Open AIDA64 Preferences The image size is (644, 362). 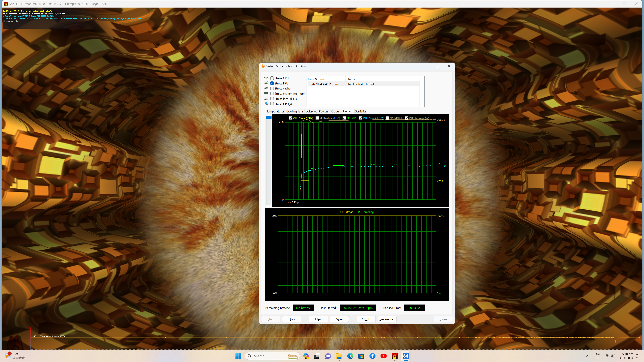[x=387, y=319]
